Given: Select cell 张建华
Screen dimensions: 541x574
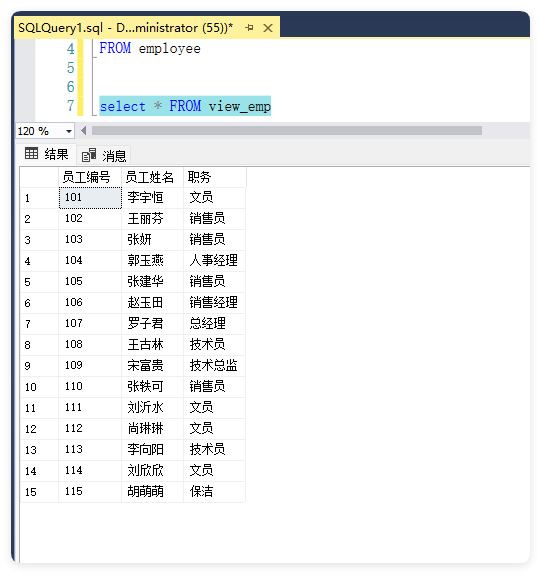Looking at the screenshot, I should 152,282.
